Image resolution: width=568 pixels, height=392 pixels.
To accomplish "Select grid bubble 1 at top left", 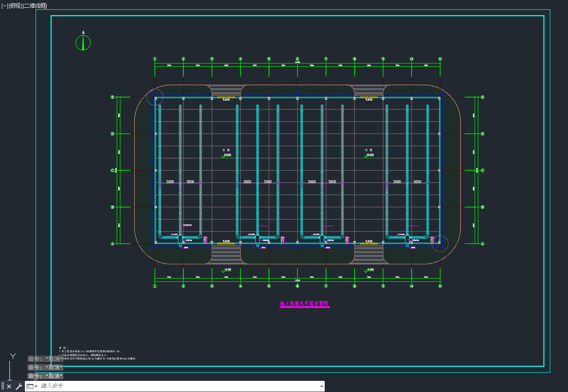I will pyautogui.click(x=155, y=59).
